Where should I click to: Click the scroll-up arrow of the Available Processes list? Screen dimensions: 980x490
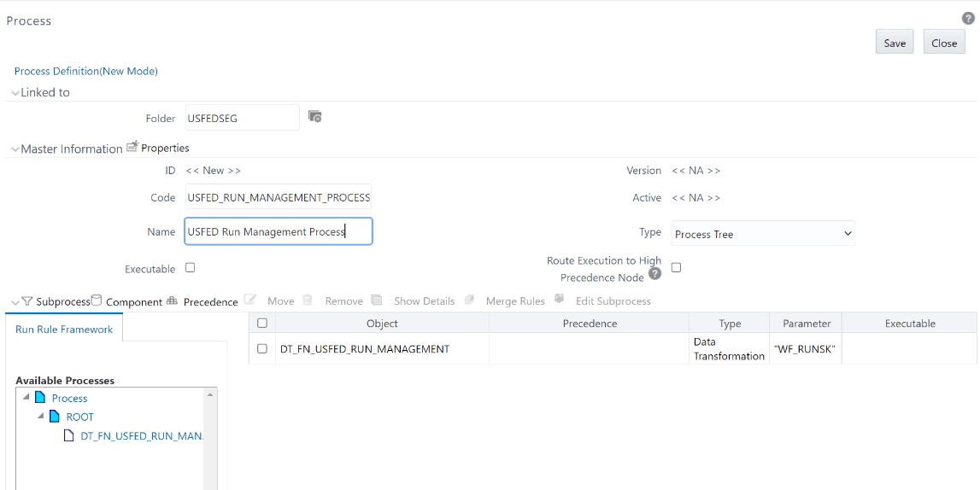211,394
